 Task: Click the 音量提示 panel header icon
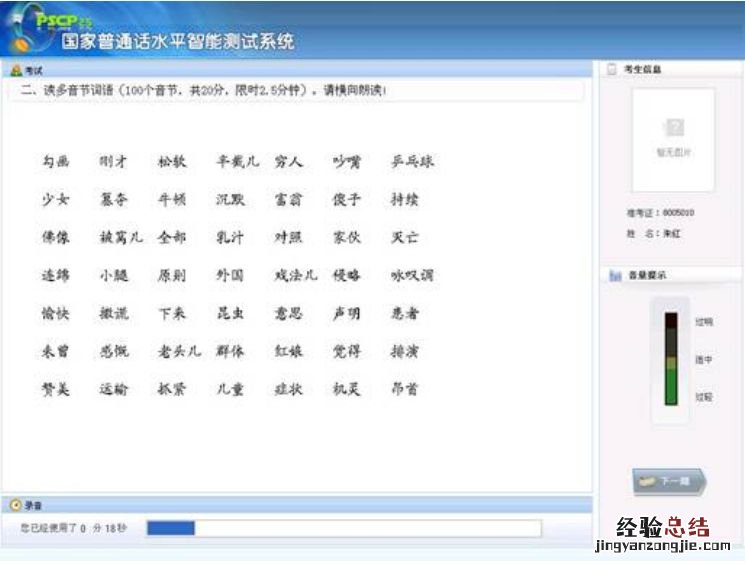point(614,275)
